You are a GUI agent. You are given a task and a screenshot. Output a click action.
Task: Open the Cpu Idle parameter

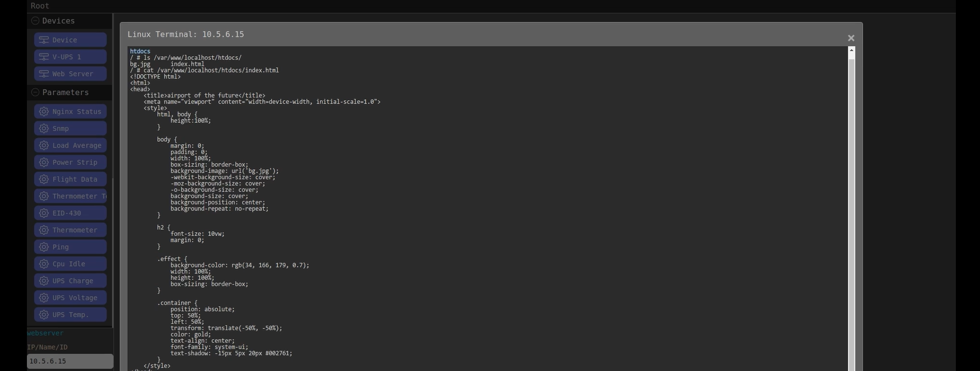click(x=69, y=263)
